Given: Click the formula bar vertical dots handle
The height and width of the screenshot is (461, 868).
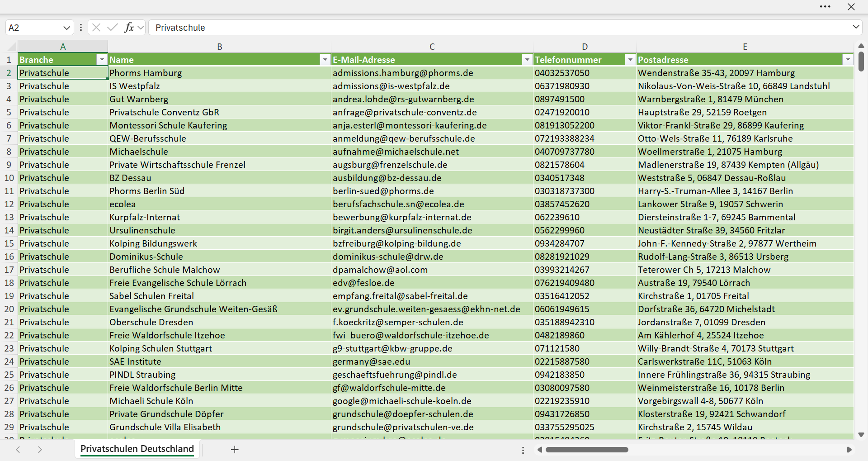Looking at the screenshot, I should pyautogui.click(x=81, y=28).
